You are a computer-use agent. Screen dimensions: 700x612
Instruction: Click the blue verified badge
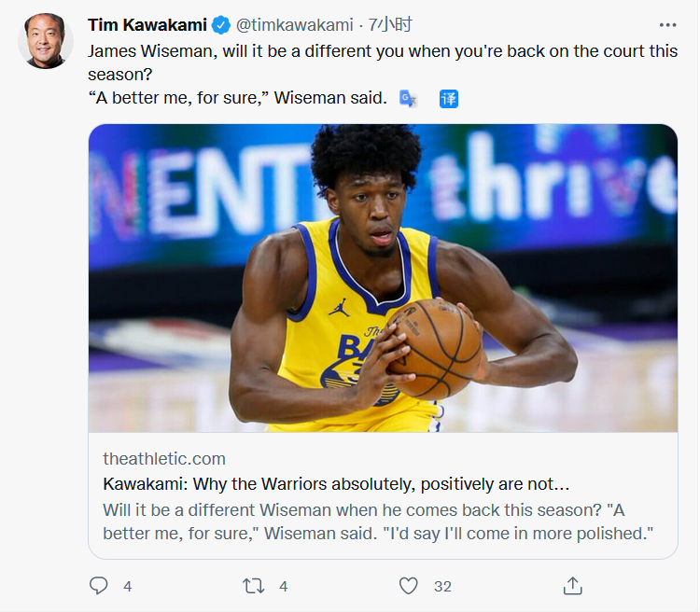(x=221, y=25)
